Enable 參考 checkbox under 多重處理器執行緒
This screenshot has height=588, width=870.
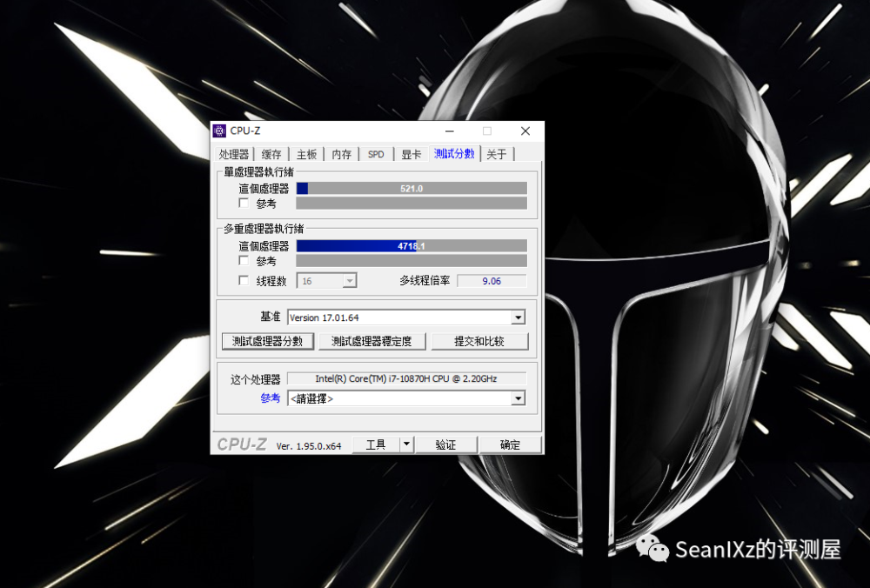[244, 260]
